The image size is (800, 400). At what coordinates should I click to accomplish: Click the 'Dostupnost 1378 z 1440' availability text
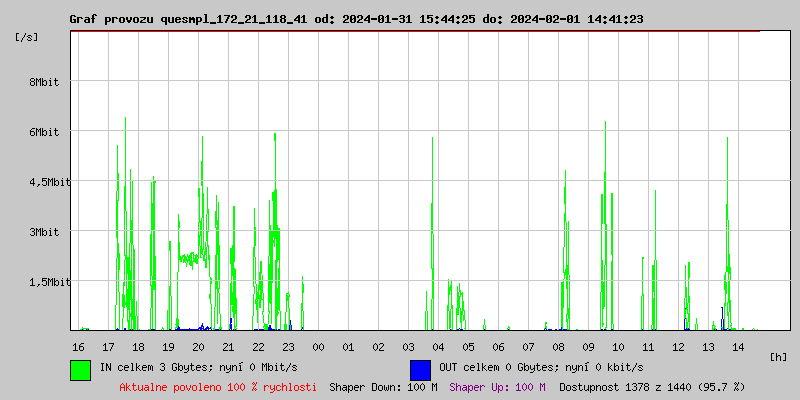651,386
